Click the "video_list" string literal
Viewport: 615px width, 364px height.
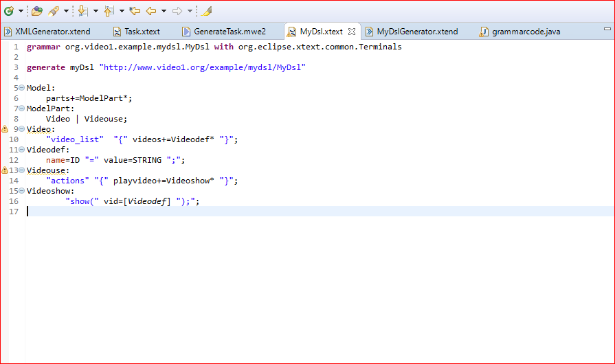pyautogui.click(x=75, y=139)
